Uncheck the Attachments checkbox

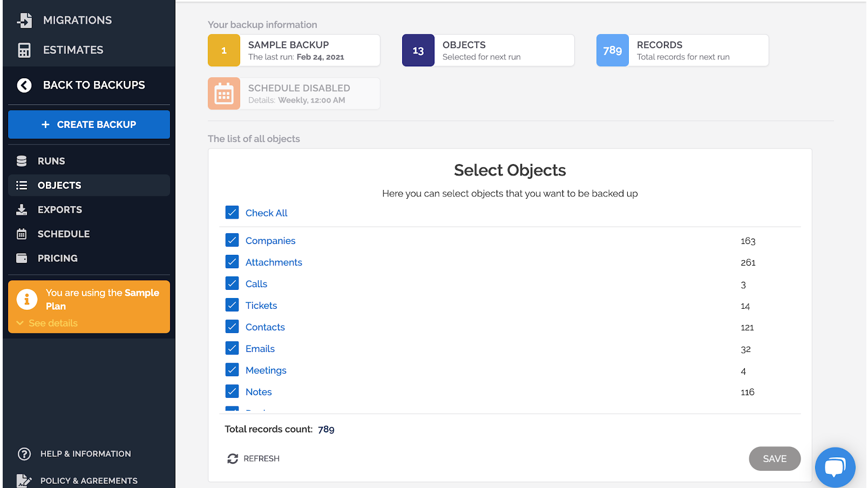pos(232,262)
